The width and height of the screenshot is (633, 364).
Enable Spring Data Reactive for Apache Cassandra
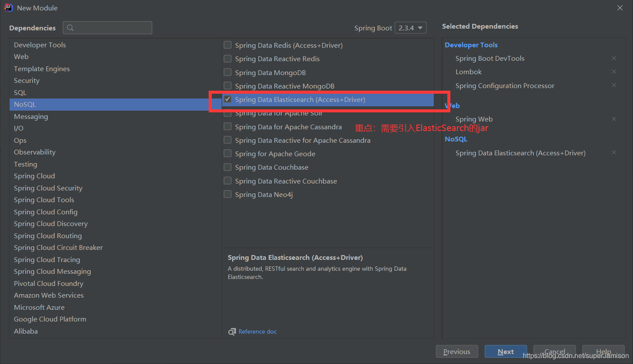[x=227, y=140]
